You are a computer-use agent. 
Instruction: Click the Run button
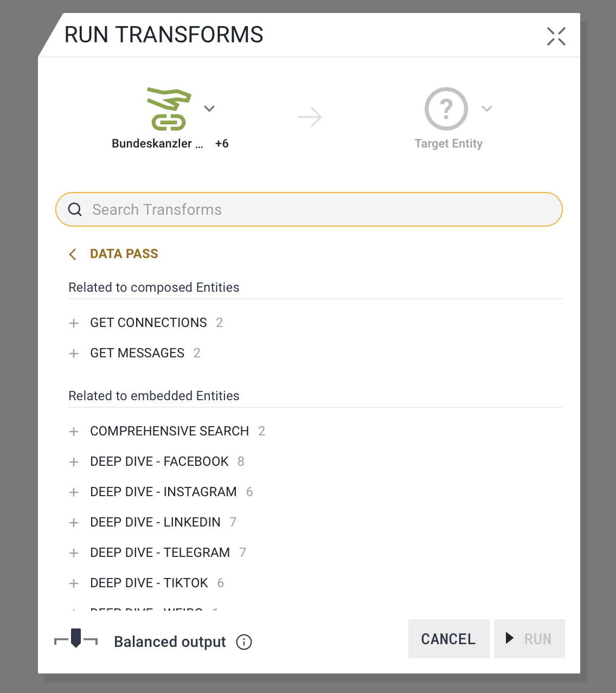[529, 639]
